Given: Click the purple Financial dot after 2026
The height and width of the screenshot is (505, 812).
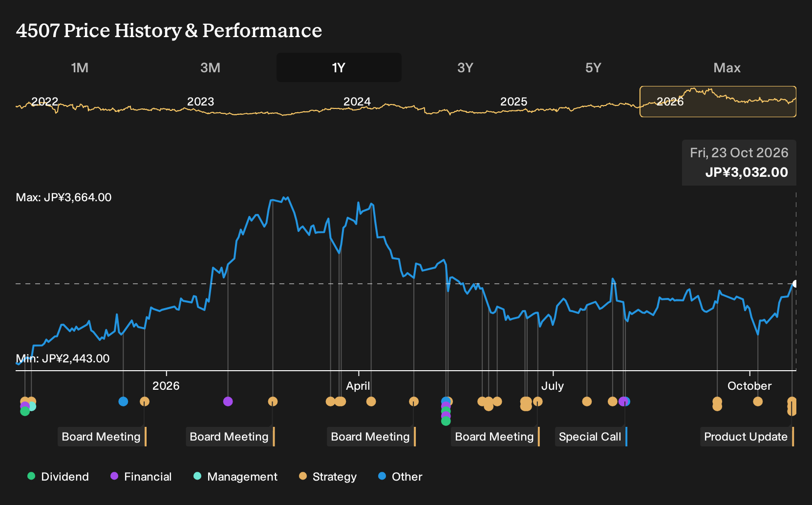Looking at the screenshot, I should [228, 401].
